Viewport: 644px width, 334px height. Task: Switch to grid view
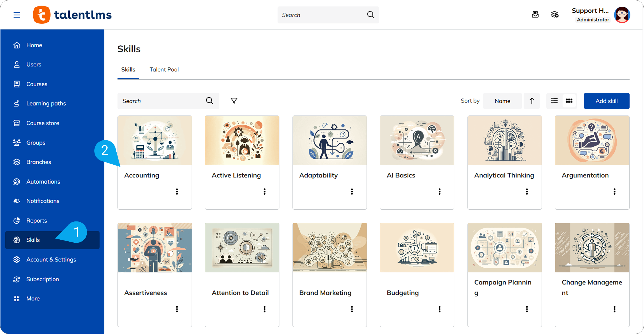pyautogui.click(x=569, y=101)
